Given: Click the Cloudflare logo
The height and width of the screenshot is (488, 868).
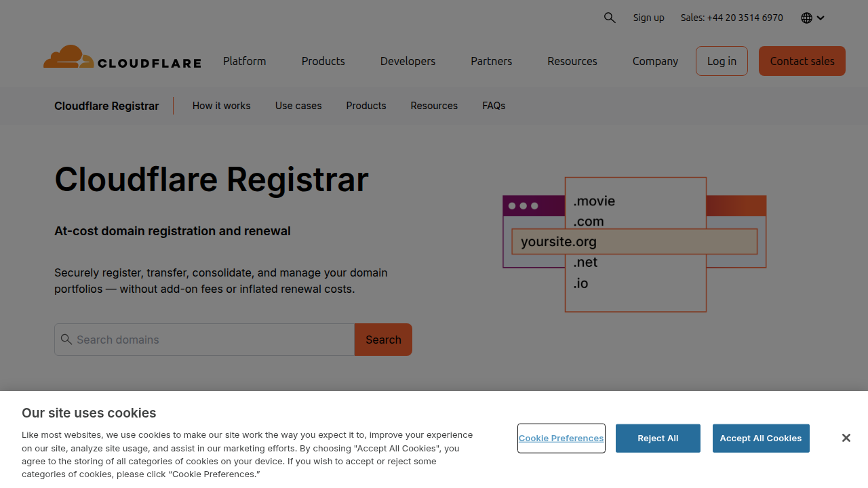Looking at the screenshot, I should tap(122, 58).
